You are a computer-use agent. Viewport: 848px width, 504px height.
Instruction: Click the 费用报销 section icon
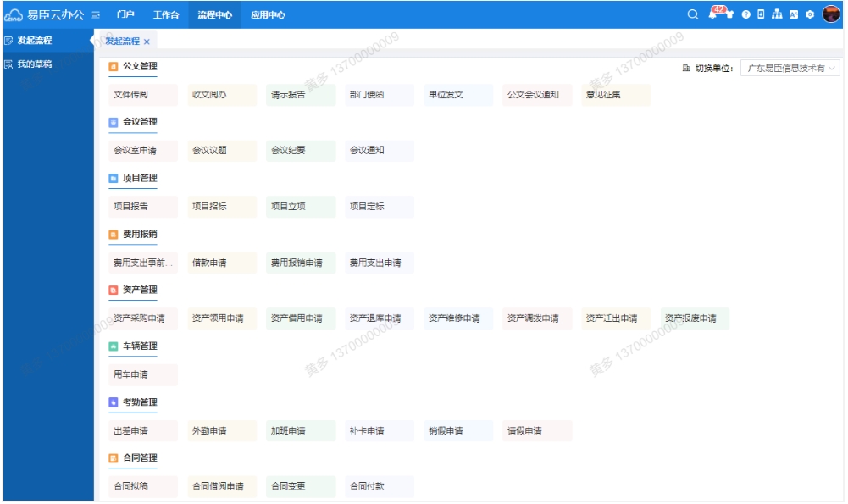[114, 235]
